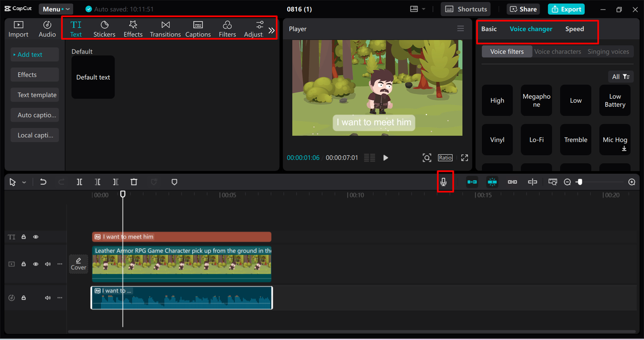Toggle auto snapping
Viewport: 644px width, 340px height.
(492, 182)
